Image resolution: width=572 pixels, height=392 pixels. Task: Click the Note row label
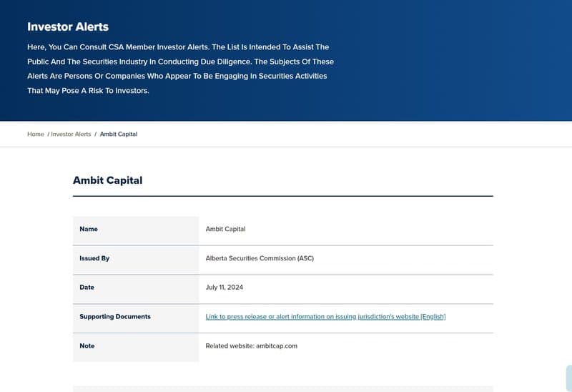[87, 346]
